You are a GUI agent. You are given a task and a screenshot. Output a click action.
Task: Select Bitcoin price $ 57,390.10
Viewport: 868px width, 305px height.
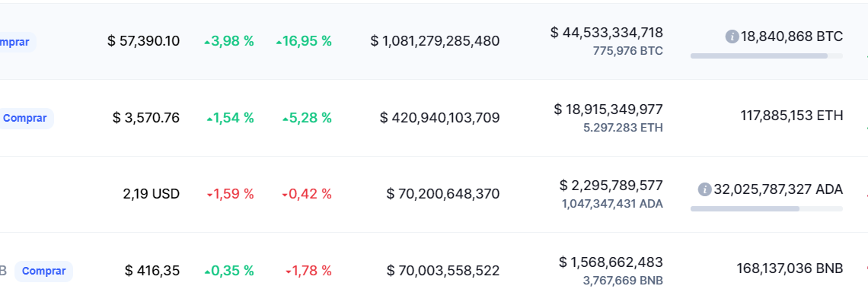(x=143, y=41)
